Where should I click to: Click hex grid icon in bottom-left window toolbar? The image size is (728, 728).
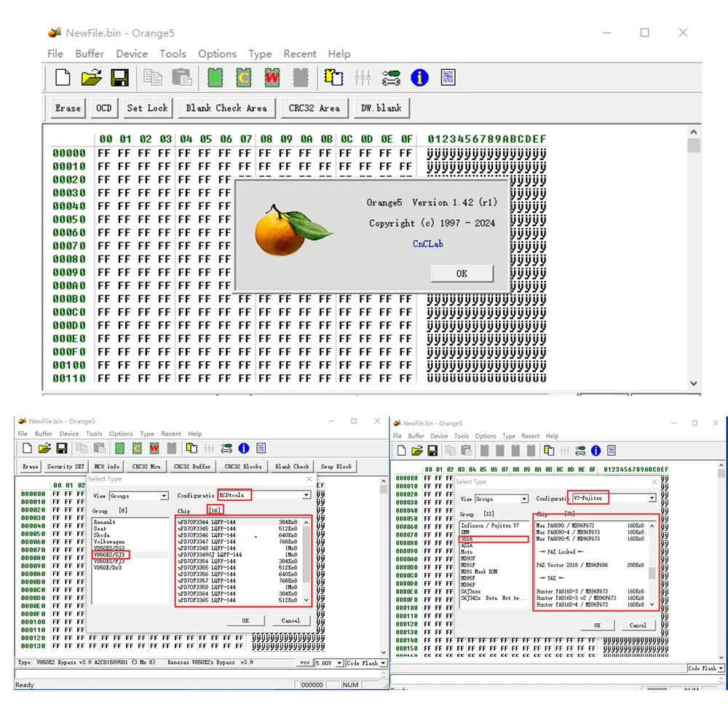[261, 448]
